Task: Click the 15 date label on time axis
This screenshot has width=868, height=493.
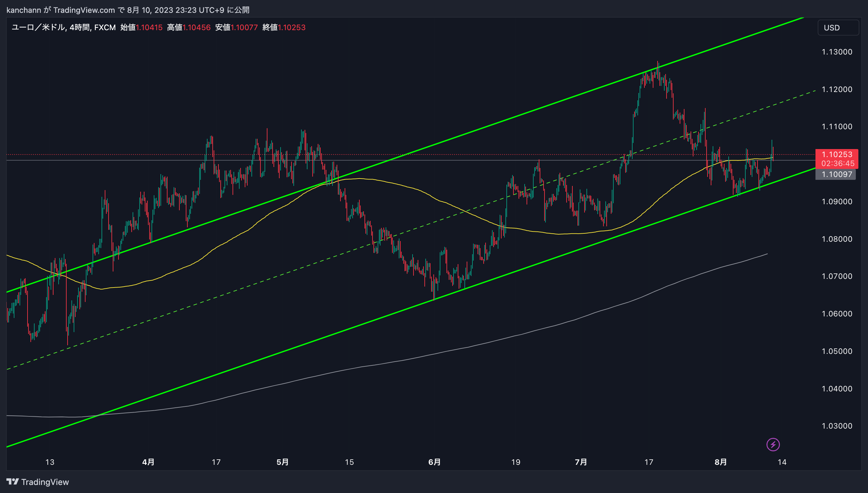Action: point(349,462)
